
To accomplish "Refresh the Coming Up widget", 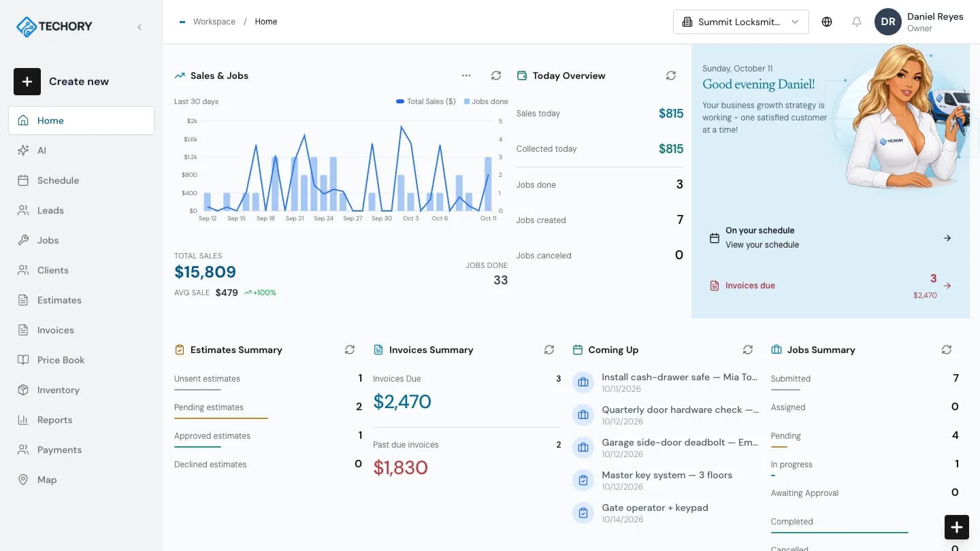I will (x=748, y=350).
